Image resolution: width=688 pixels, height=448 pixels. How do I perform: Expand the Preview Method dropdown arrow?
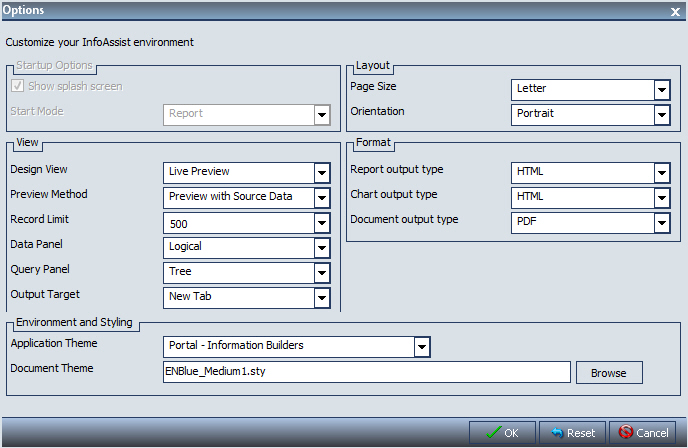(x=322, y=198)
